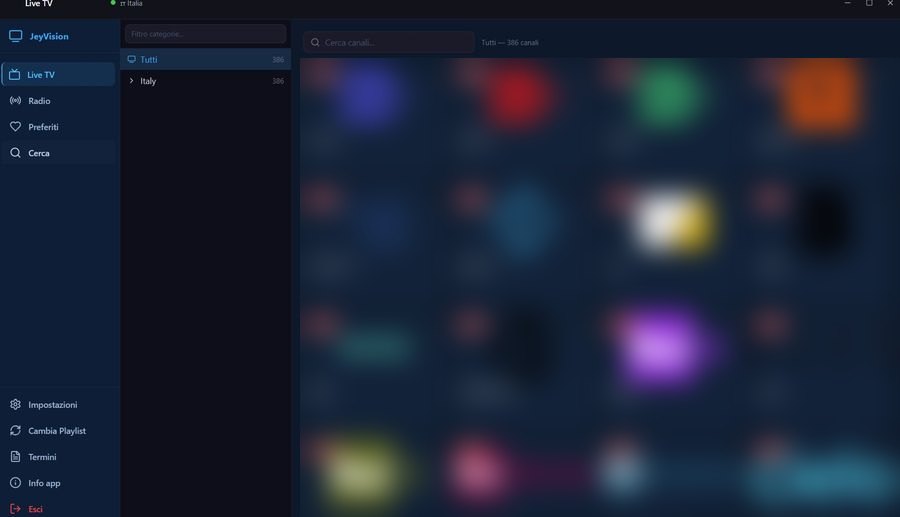
Task: Open the white and yellow channel card
Action: (673, 222)
